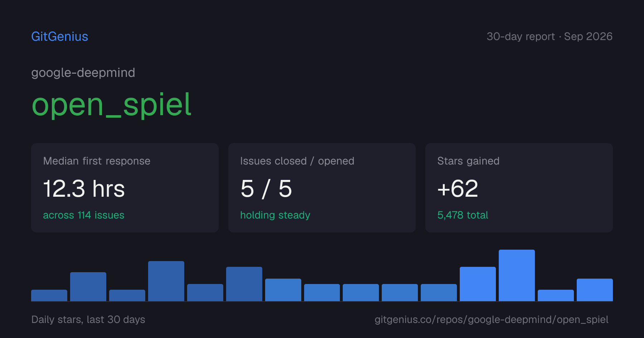
Task: Open the gitgenius.co/repos/google-deepmind/open_spiel URL
Action: click(492, 319)
